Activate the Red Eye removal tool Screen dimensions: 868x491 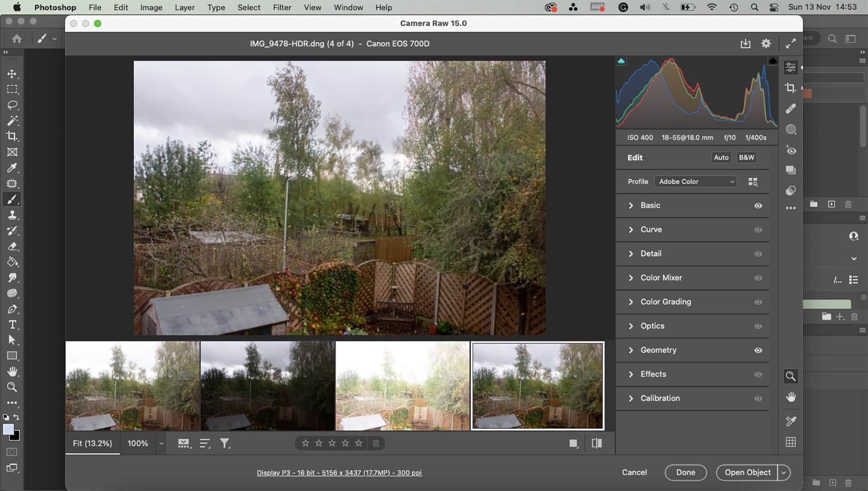pyautogui.click(x=790, y=150)
